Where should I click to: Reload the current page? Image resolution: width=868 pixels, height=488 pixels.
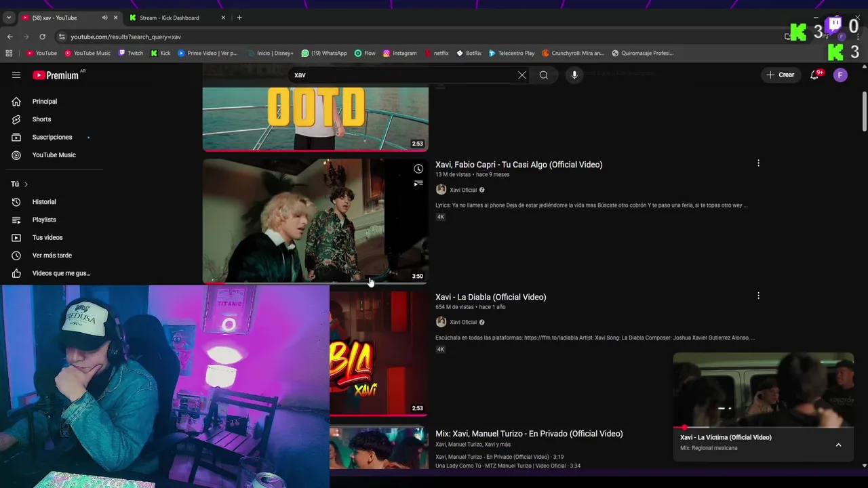tap(42, 37)
